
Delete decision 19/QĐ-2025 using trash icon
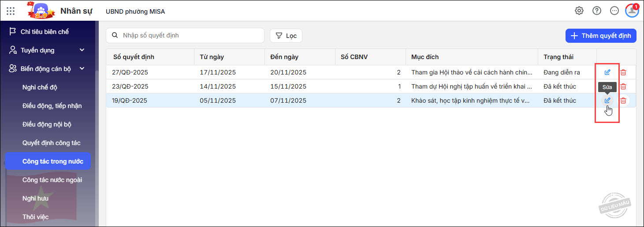[623, 100]
